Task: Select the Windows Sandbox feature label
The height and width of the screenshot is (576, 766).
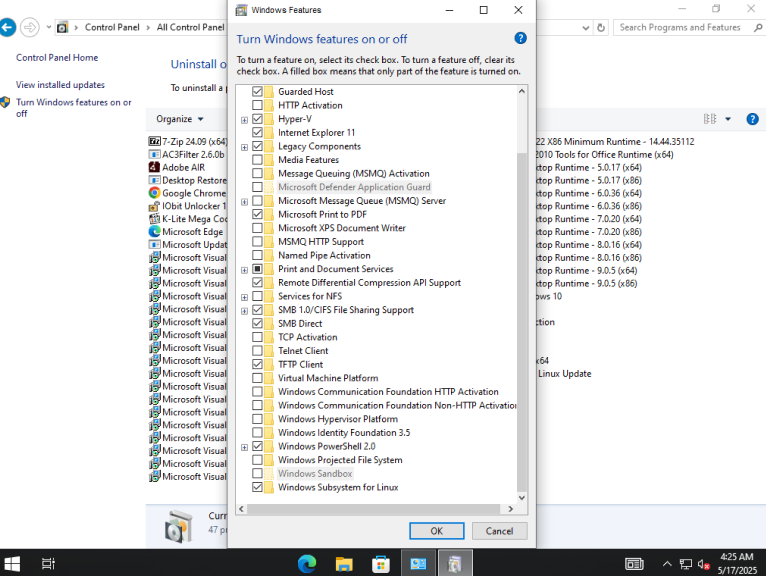Action: click(x=315, y=473)
